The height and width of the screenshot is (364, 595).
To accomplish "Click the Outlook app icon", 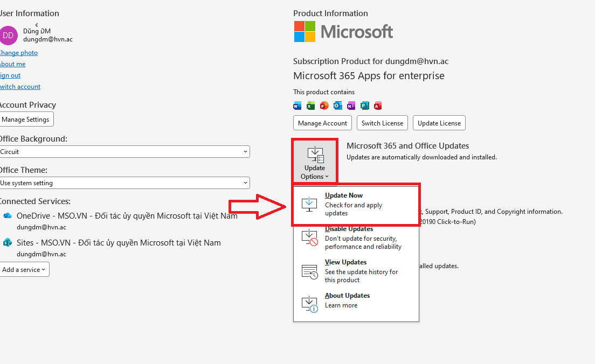I will (338, 106).
